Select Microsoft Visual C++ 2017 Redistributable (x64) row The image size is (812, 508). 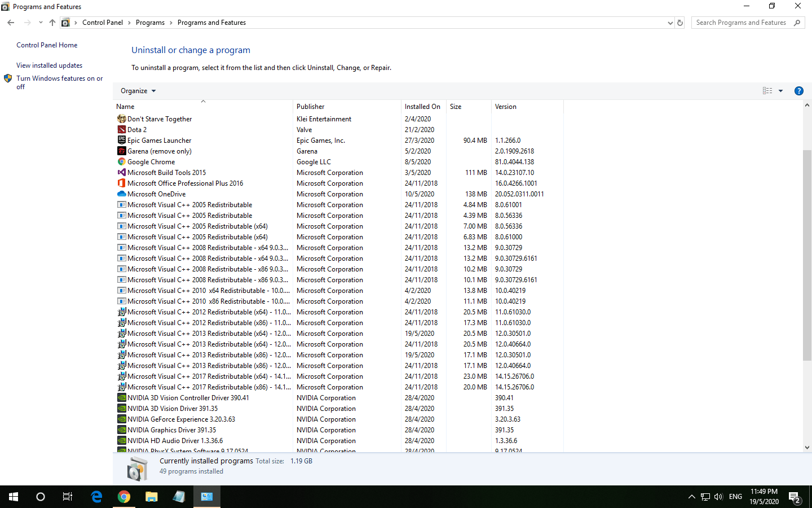338,376
